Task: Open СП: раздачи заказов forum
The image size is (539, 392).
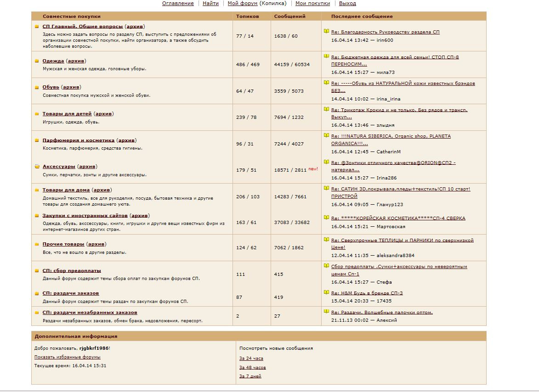Action: click(x=71, y=293)
